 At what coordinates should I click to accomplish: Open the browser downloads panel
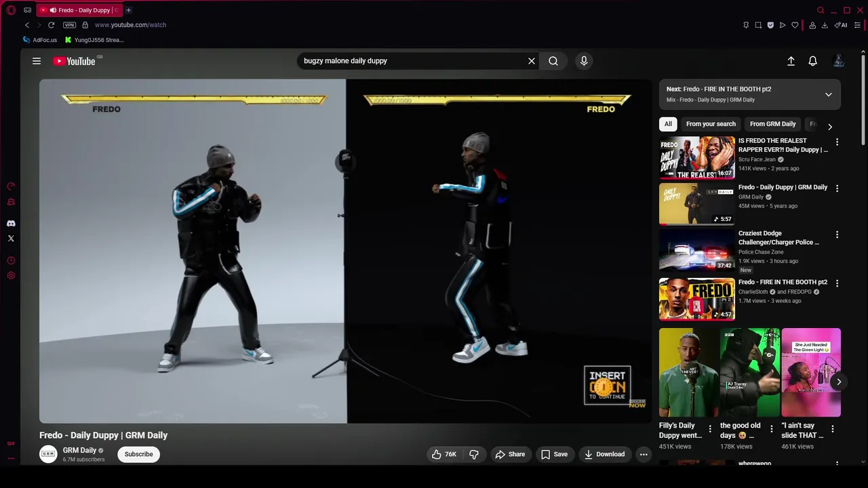pos(825,25)
